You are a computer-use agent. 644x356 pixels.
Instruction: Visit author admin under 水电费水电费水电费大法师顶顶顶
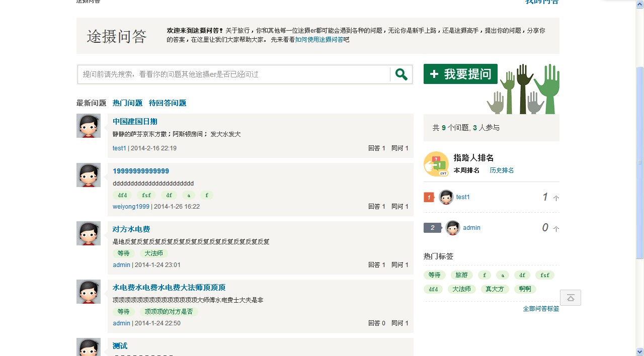click(x=121, y=323)
